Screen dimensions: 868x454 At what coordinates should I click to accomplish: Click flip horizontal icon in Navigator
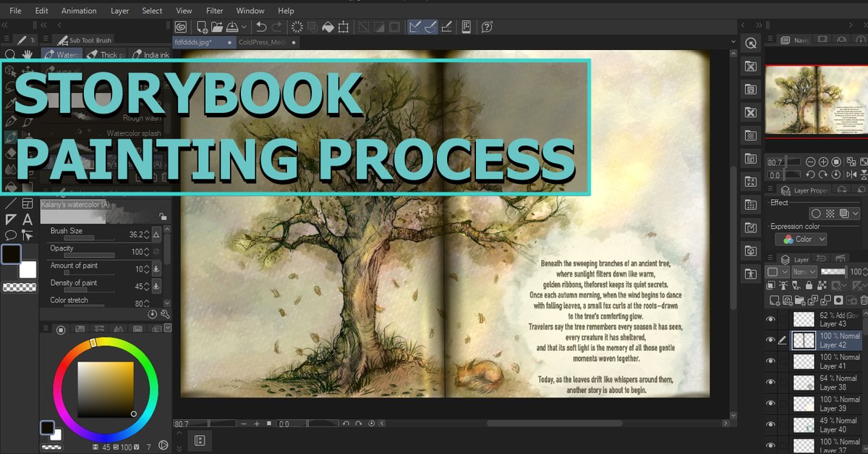pos(850,175)
